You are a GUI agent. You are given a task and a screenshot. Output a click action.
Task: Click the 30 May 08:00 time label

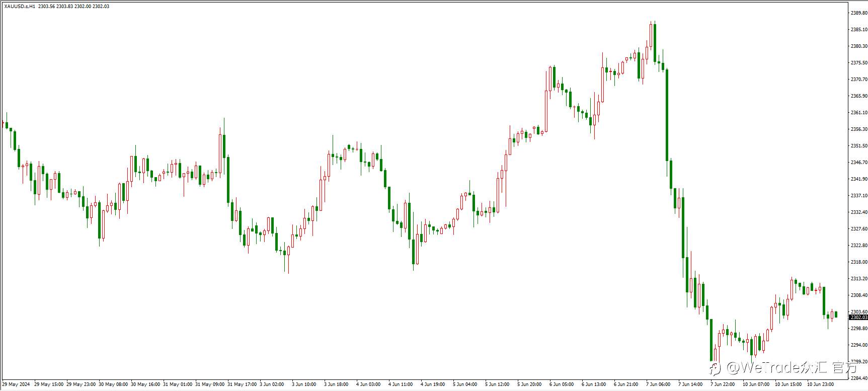[x=113, y=384]
